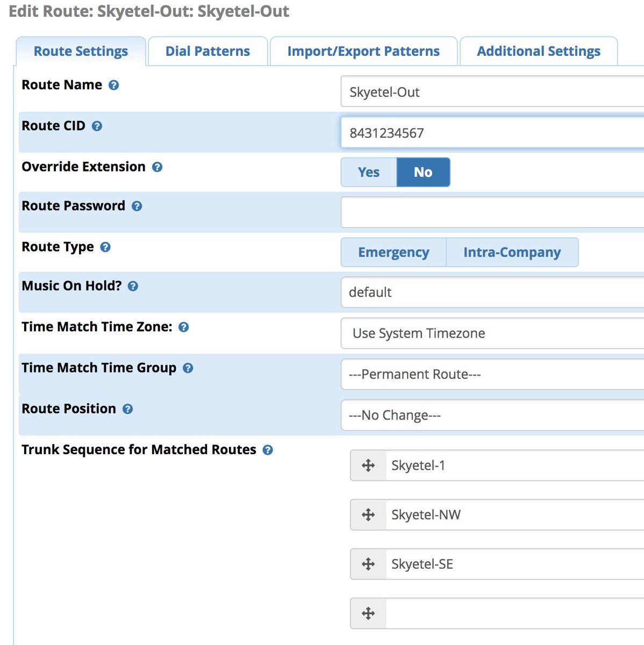
Task: Show help for Time Match Time Zone
Action: click(183, 327)
